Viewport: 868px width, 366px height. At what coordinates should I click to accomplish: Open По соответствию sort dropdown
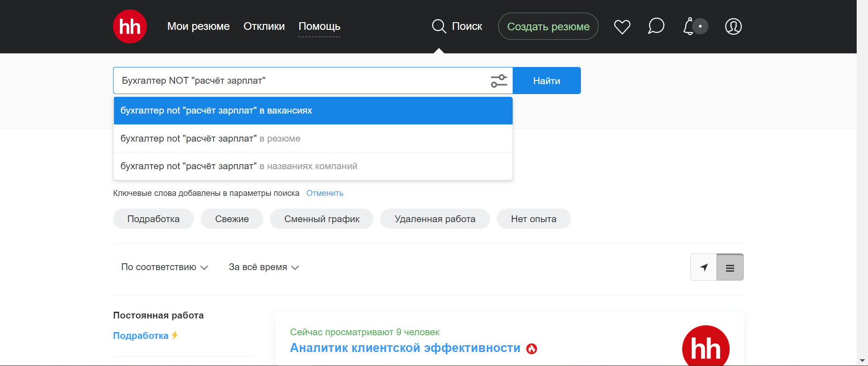point(165,267)
